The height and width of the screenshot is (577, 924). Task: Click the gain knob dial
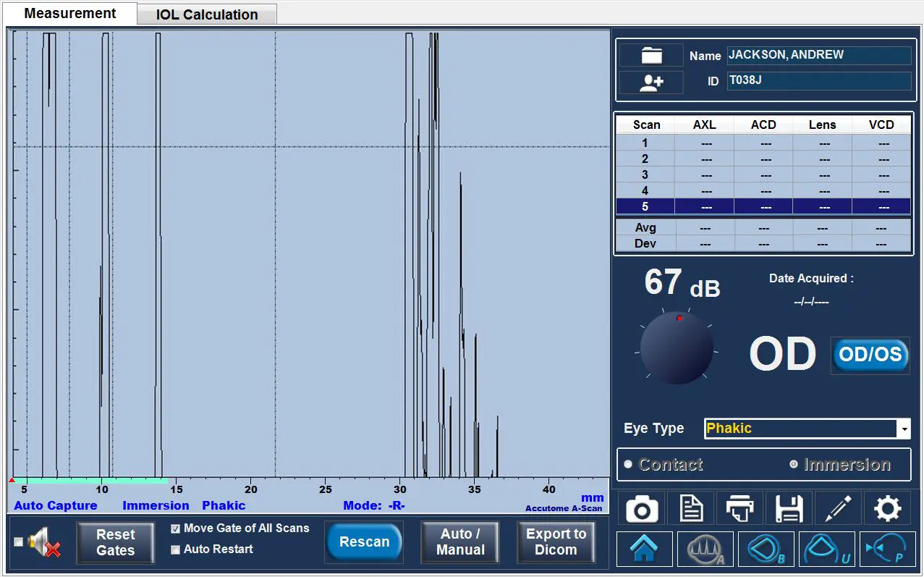point(677,348)
